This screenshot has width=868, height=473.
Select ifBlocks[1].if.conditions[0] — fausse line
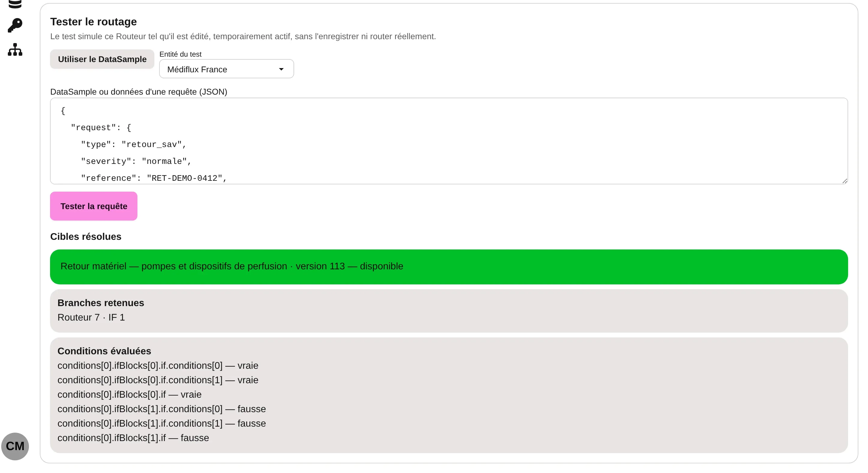(162, 409)
